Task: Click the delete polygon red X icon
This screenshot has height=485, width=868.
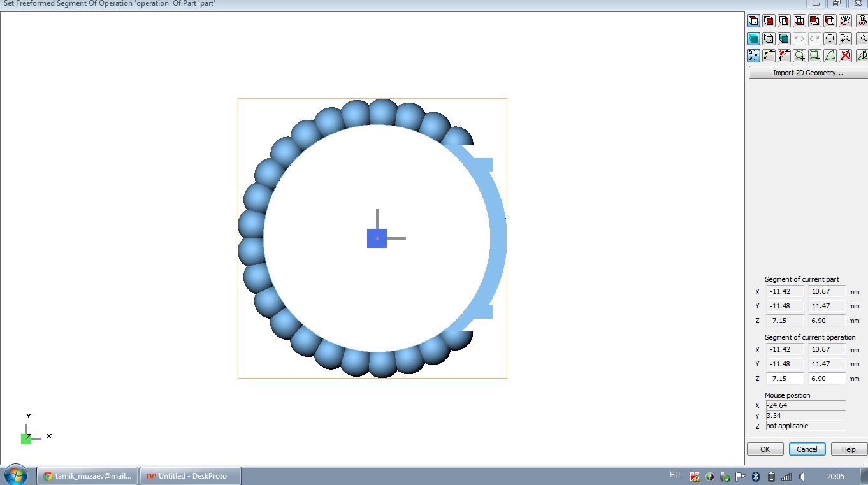Action: tap(845, 55)
